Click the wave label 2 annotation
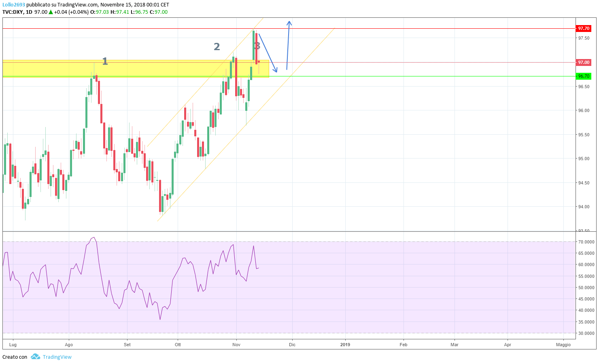This screenshot has width=599, height=364. pyautogui.click(x=217, y=47)
